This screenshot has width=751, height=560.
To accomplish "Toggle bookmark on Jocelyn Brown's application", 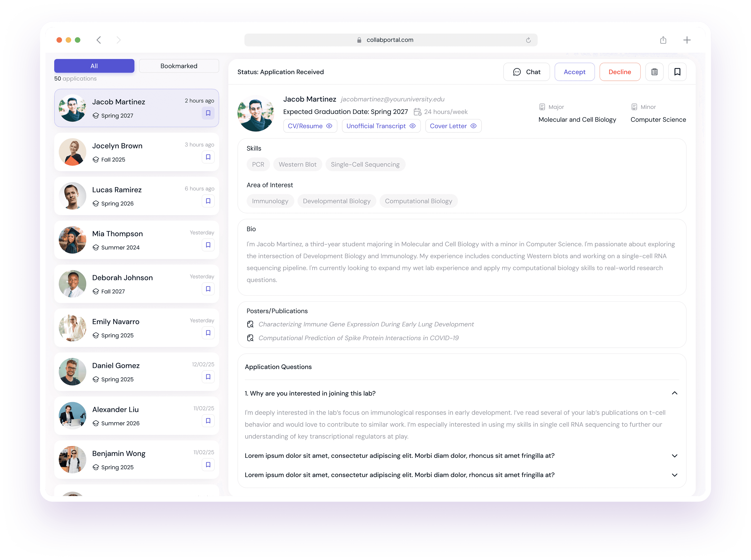I will 208,157.
